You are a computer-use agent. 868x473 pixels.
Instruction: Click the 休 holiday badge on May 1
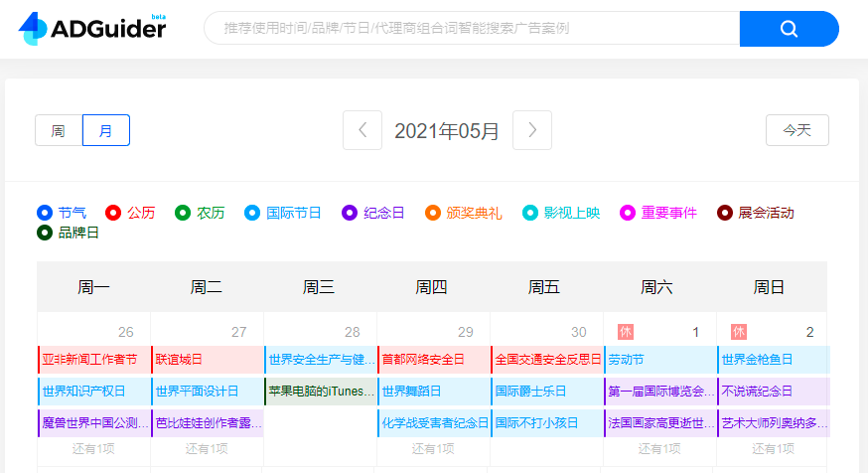tap(626, 332)
